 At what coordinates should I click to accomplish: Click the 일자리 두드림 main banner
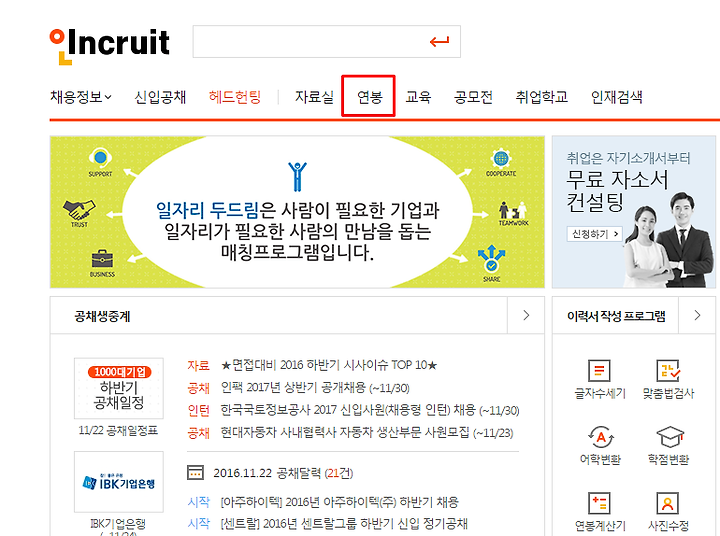(x=297, y=212)
